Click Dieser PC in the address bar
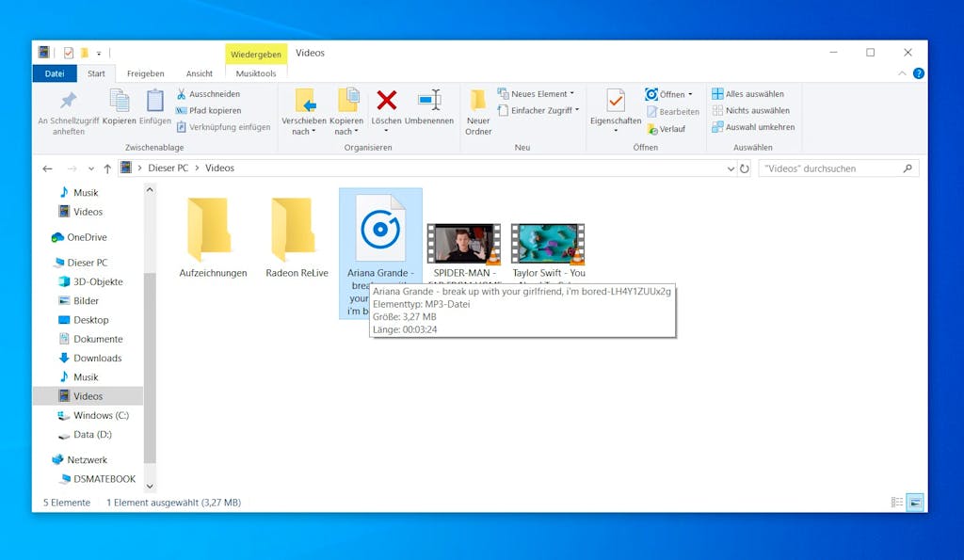The image size is (964, 560). 168,168
